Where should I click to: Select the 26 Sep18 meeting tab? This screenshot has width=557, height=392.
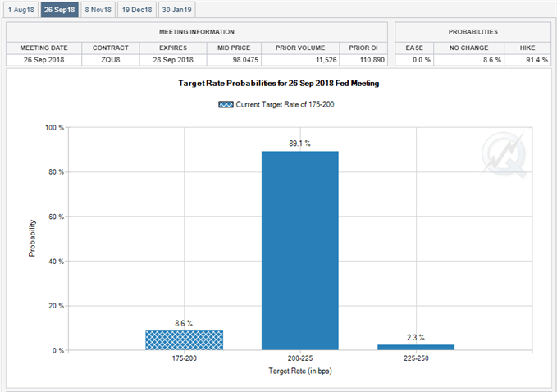[x=59, y=10]
